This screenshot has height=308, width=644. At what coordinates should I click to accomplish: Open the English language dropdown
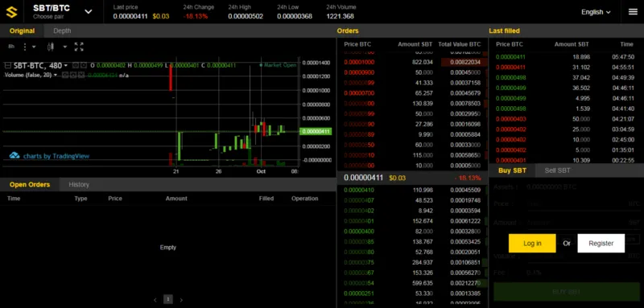[x=596, y=12]
